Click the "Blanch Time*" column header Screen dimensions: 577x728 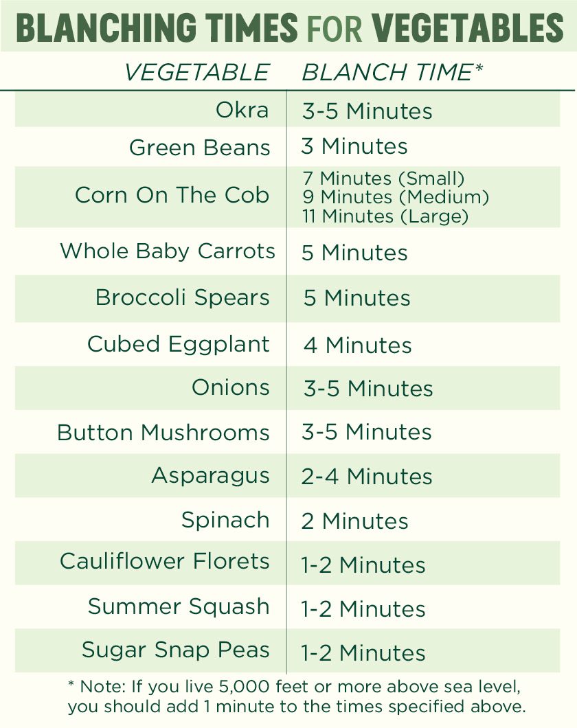coord(392,72)
